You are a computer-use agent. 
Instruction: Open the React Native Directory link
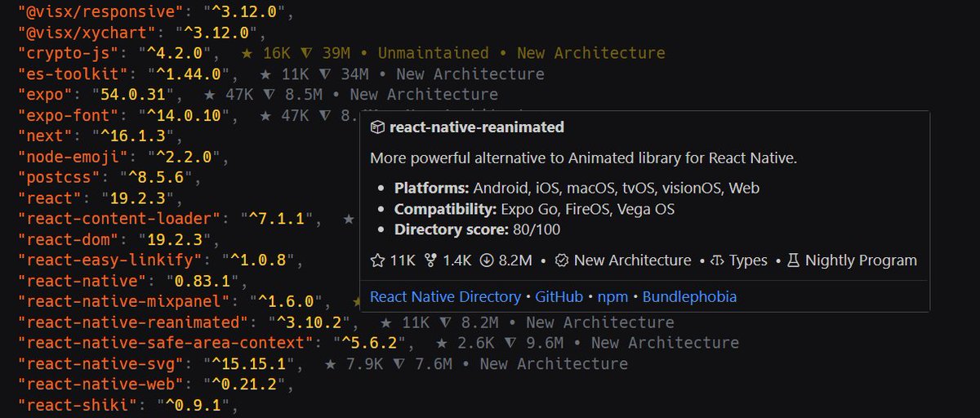(445, 296)
